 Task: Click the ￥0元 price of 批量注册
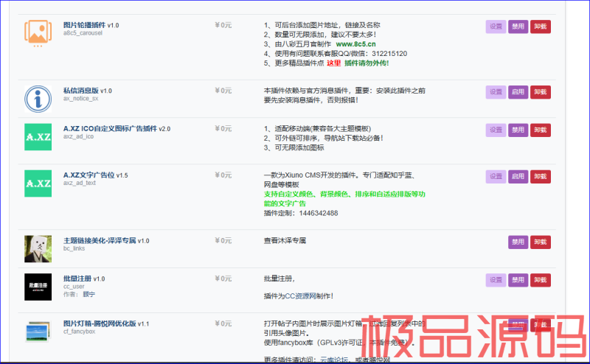(223, 279)
